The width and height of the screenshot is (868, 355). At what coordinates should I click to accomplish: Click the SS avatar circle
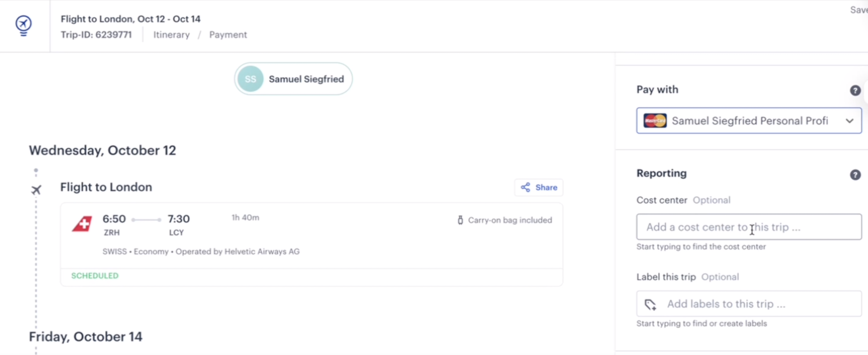pyautogui.click(x=250, y=79)
